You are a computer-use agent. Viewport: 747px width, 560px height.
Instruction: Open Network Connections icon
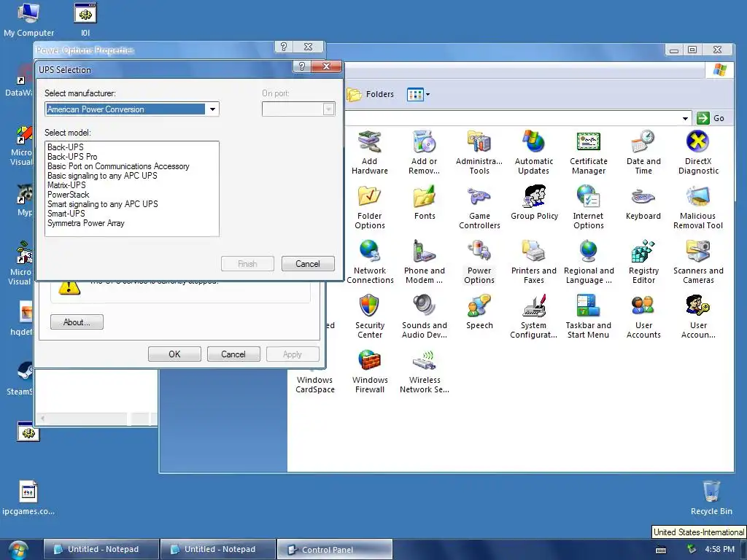[x=370, y=262]
